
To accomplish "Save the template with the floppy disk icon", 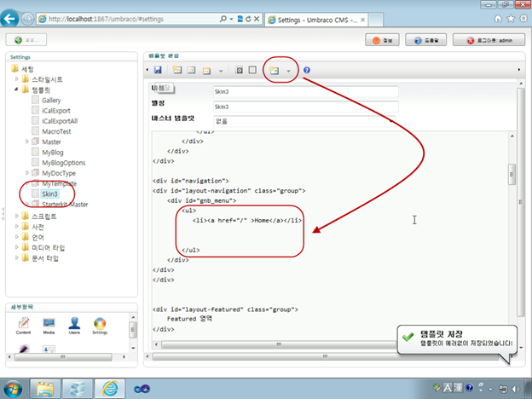I will (x=158, y=70).
